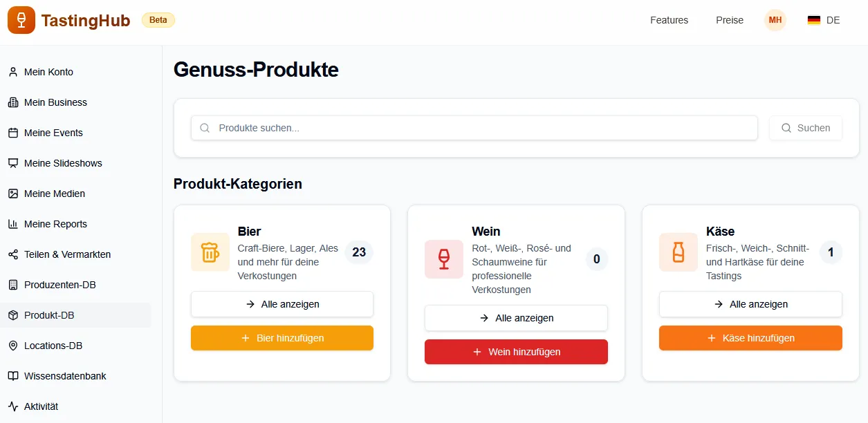Focus the Produkte suchen input field
This screenshot has height=423, width=868.
(x=484, y=128)
